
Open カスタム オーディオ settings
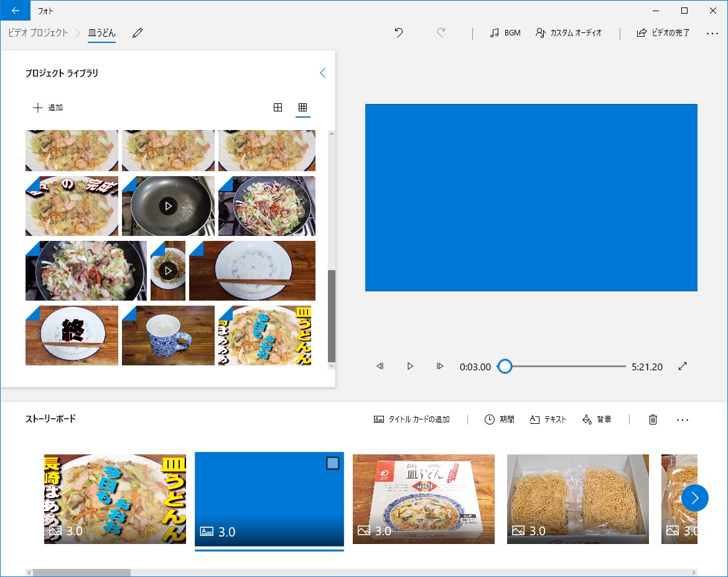click(568, 33)
